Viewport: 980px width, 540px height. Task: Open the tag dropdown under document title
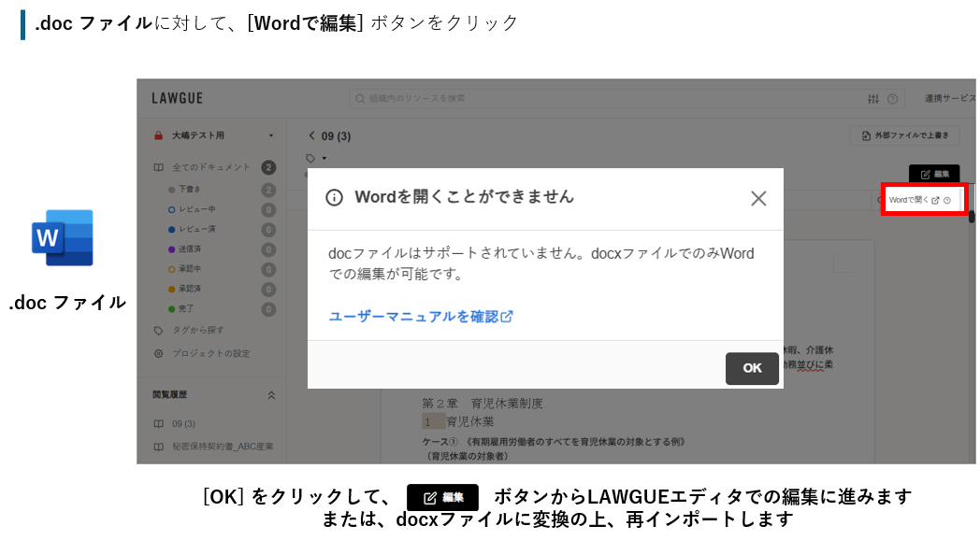pyautogui.click(x=316, y=157)
